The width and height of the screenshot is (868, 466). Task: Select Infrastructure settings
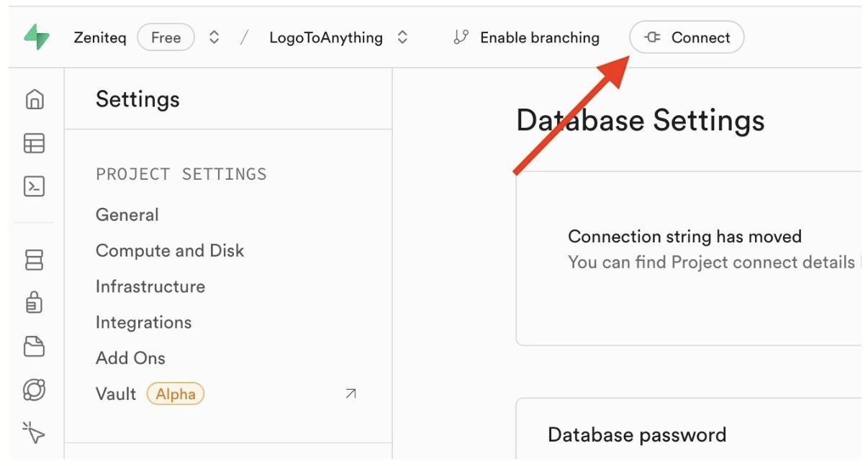tap(150, 286)
